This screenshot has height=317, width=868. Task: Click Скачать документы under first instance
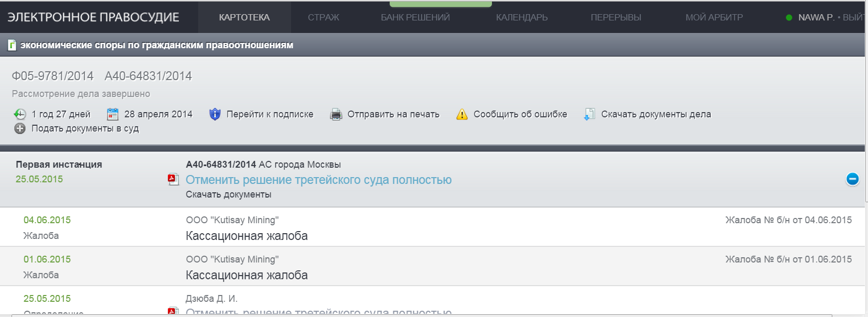point(228,194)
